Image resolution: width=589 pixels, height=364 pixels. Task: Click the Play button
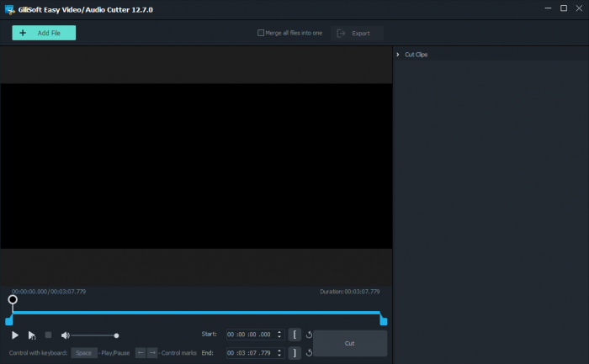pos(15,335)
